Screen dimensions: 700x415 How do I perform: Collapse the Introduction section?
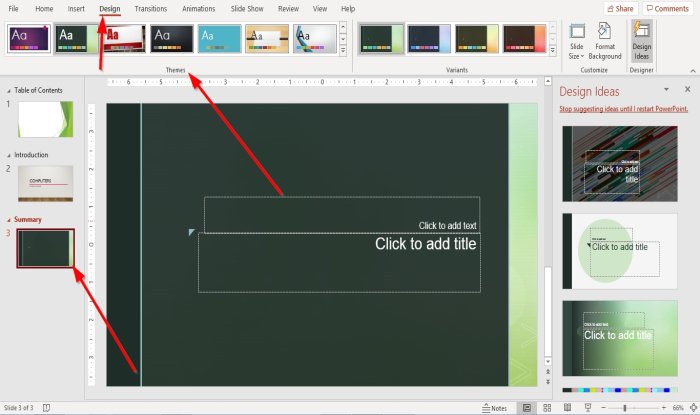click(x=8, y=155)
